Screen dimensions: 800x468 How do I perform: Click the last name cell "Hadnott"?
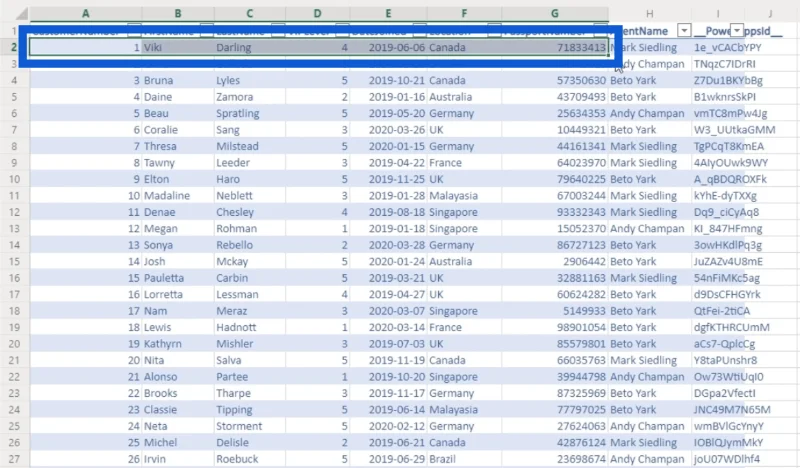pyautogui.click(x=249, y=327)
